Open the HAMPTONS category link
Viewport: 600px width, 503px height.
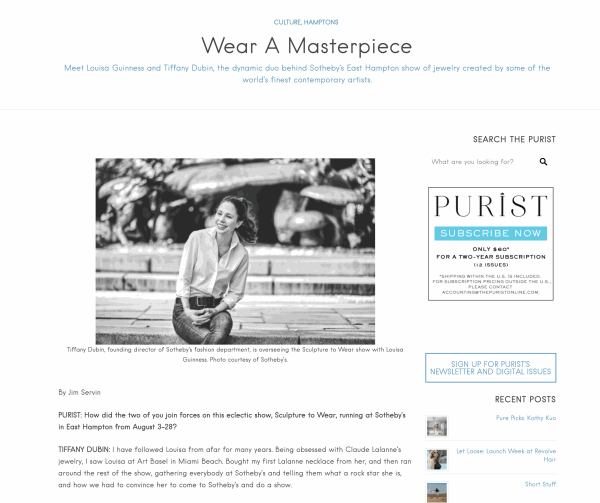point(321,22)
